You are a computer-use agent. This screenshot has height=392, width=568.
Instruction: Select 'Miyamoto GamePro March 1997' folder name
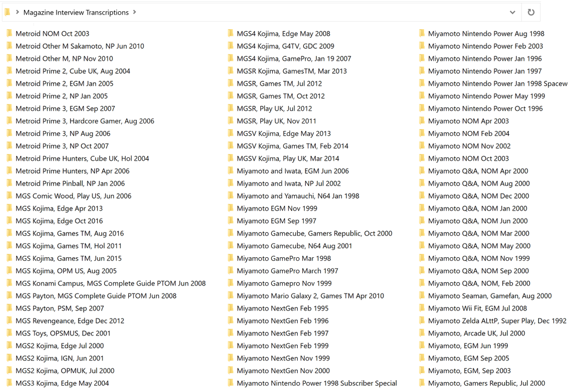click(287, 271)
